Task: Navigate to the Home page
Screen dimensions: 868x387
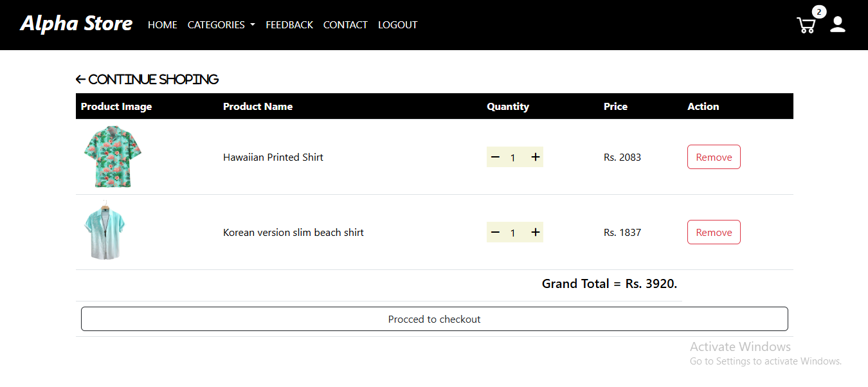Action: tap(162, 25)
